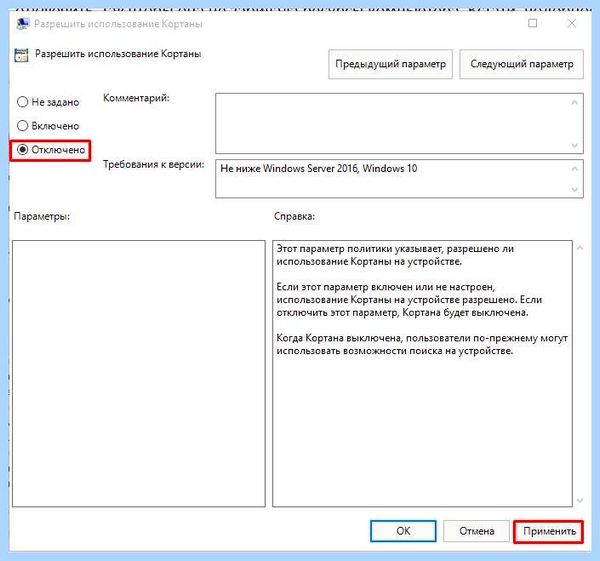Click the policy icon in title bar
The image size is (600, 561).
tap(23, 24)
